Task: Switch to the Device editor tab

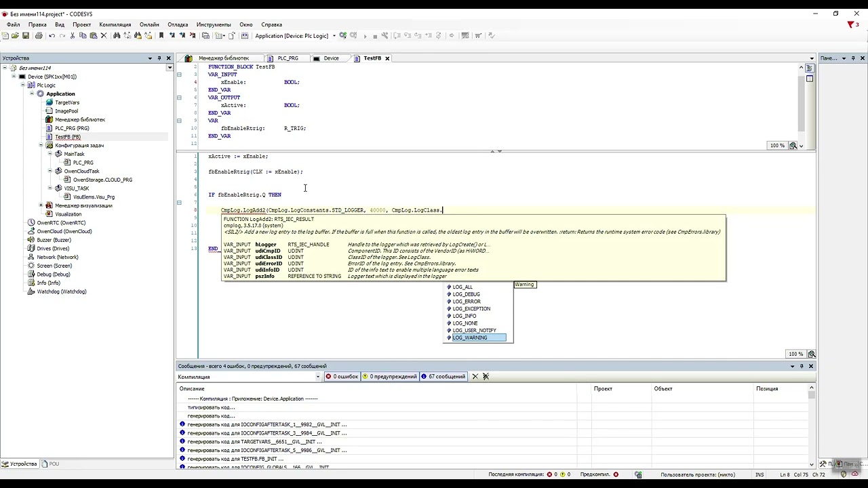Action: click(x=331, y=58)
